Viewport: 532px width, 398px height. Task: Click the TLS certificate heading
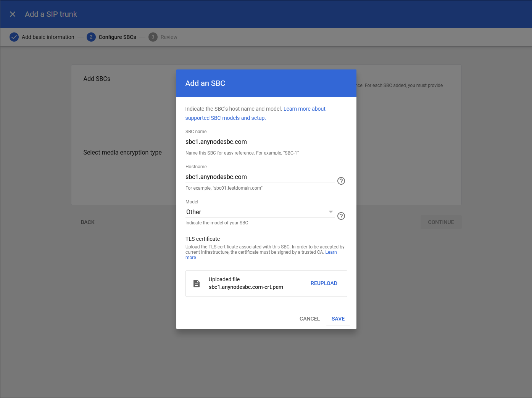(x=203, y=239)
